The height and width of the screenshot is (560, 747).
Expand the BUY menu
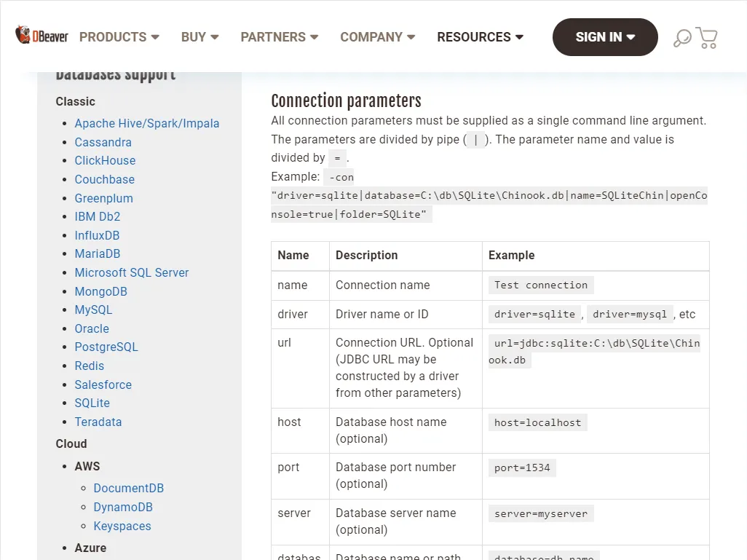(199, 36)
